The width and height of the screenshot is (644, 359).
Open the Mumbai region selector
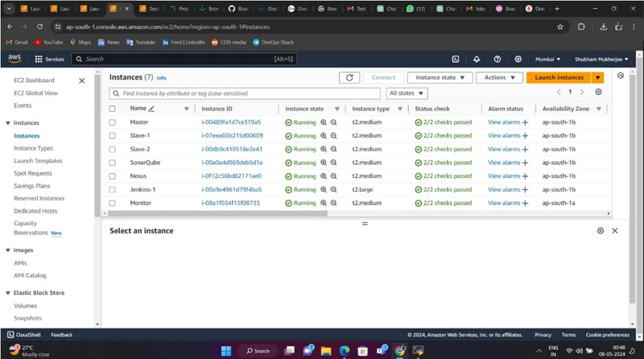[x=547, y=59]
